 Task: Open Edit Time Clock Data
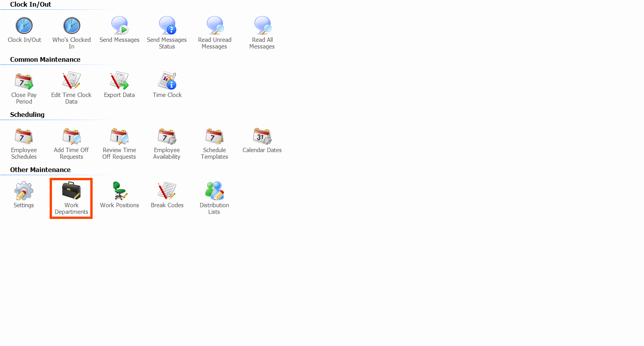(72, 88)
